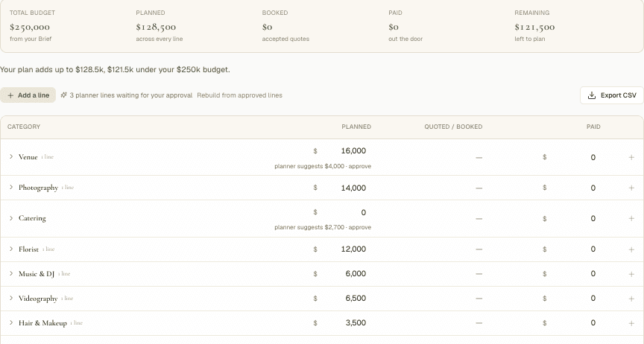Click the Catering category name

pyautogui.click(x=32, y=218)
